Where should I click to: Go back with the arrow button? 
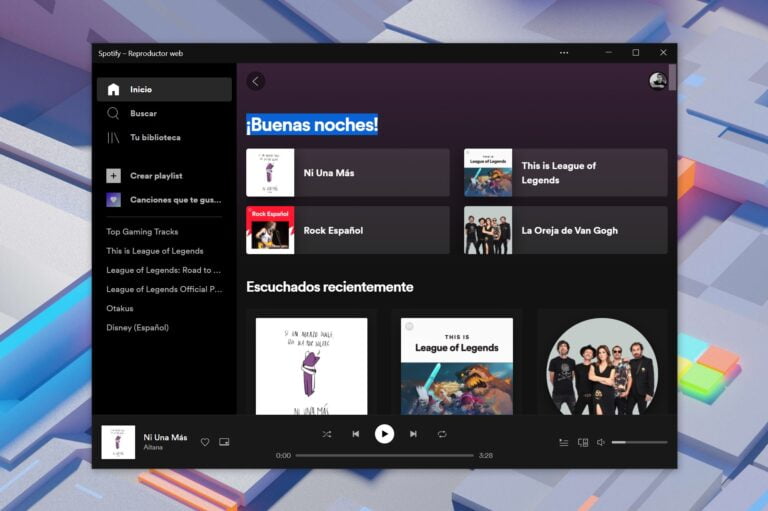(x=256, y=81)
